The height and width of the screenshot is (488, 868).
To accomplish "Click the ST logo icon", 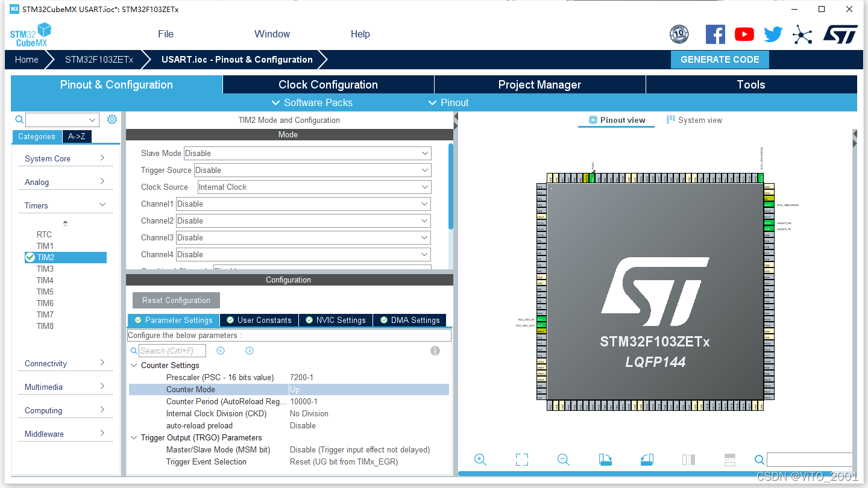I will tap(840, 34).
